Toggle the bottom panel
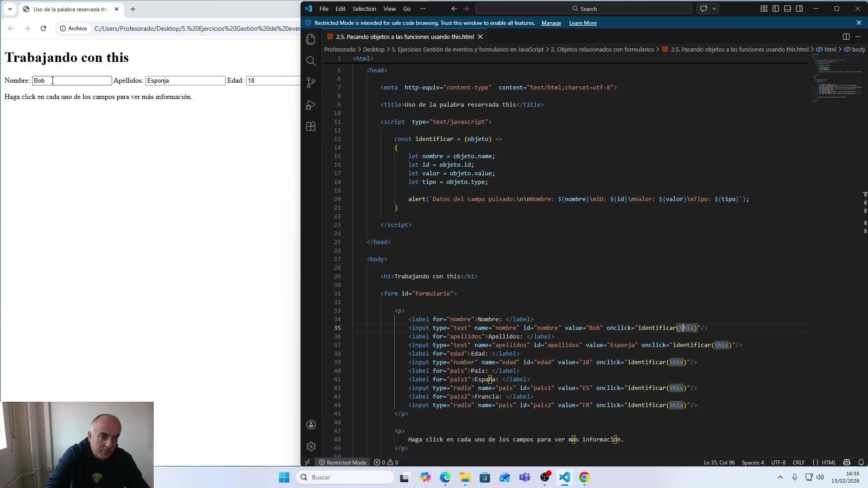868x488 pixels. [788, 9]
